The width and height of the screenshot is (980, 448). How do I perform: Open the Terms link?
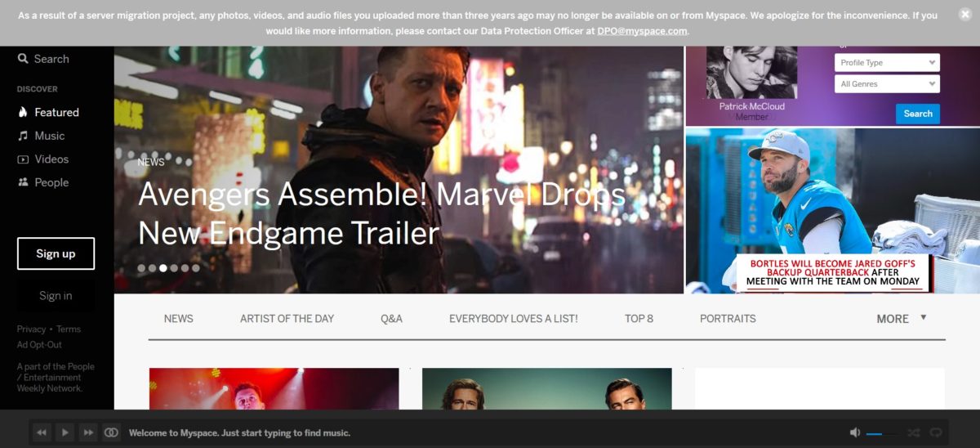69,329
